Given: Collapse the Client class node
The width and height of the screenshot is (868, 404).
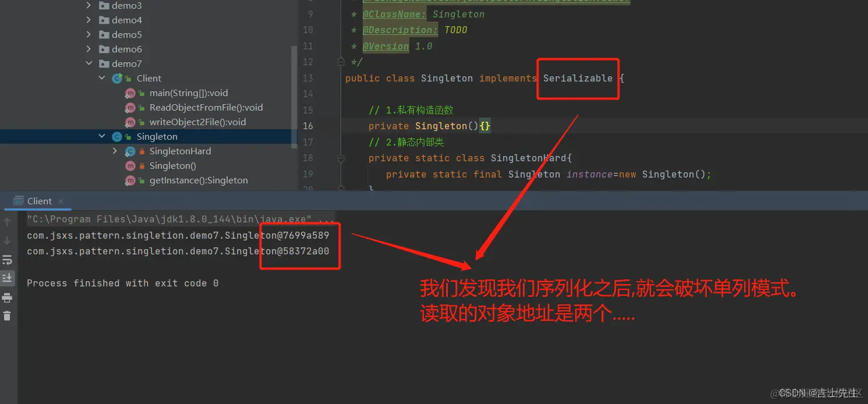Looking at the screenshot, I should coord(102,78).
